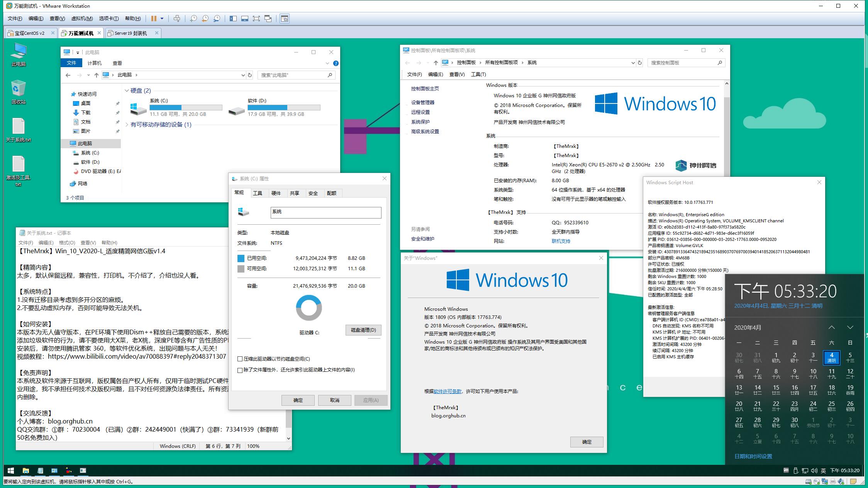Open the snapshot manager
Image resolution: width=868 pixels, height=488 pixels.
216,18
